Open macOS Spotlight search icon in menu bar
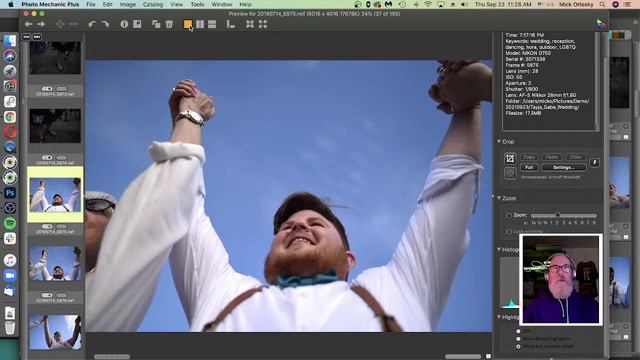 tap(602, 4)
